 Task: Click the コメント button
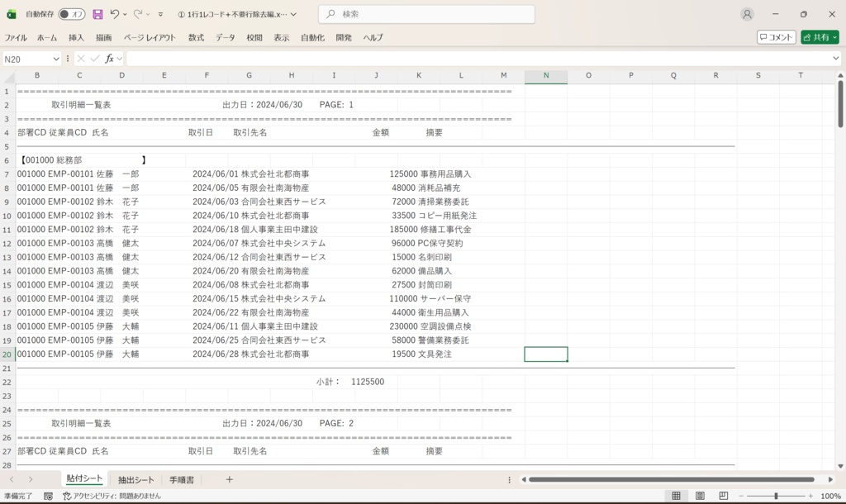777,37
